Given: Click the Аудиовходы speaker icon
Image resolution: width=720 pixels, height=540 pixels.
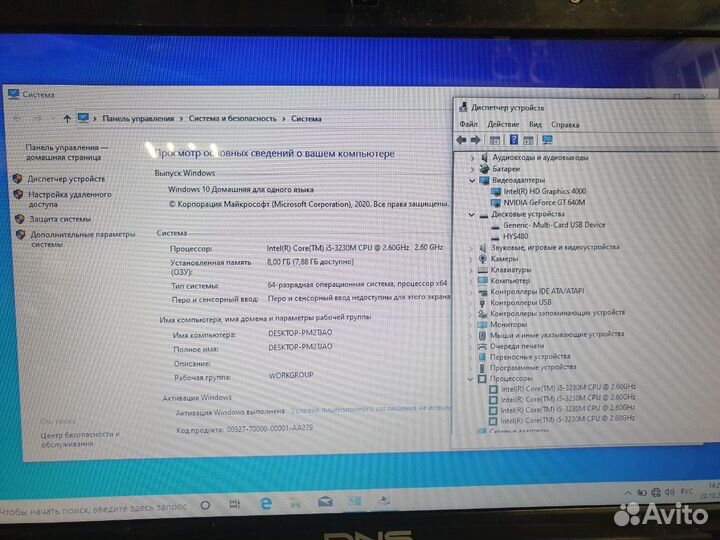Looking at the screenshot, I should (x=484, y=158).
